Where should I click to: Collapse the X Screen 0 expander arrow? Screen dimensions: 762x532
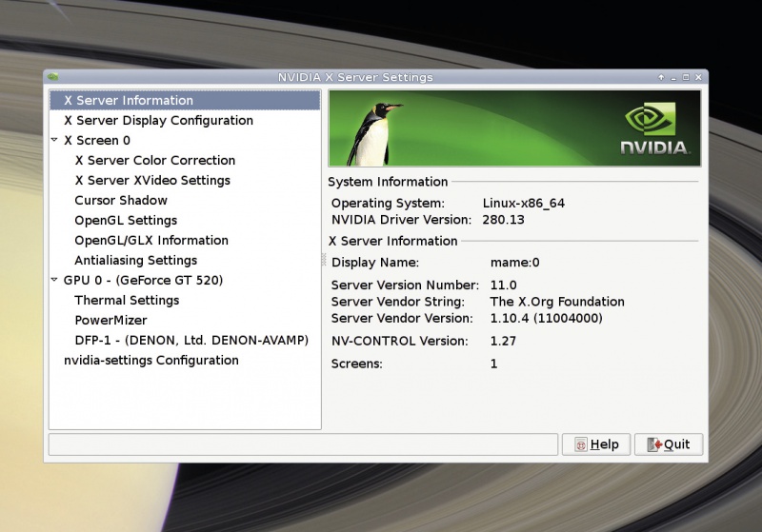point(54,140)
